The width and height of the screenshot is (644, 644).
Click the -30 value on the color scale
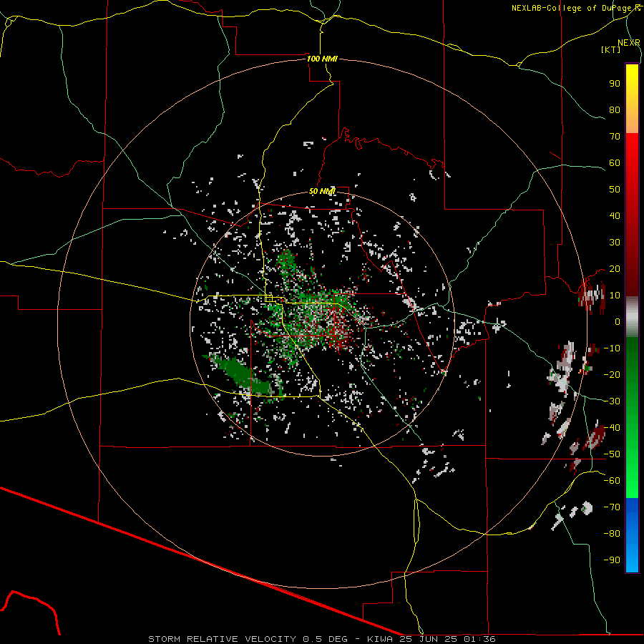tap(612, 401)
